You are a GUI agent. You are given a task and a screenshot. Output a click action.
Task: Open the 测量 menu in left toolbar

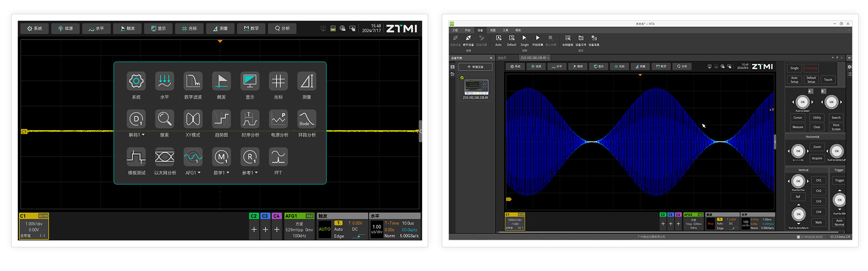220,29
